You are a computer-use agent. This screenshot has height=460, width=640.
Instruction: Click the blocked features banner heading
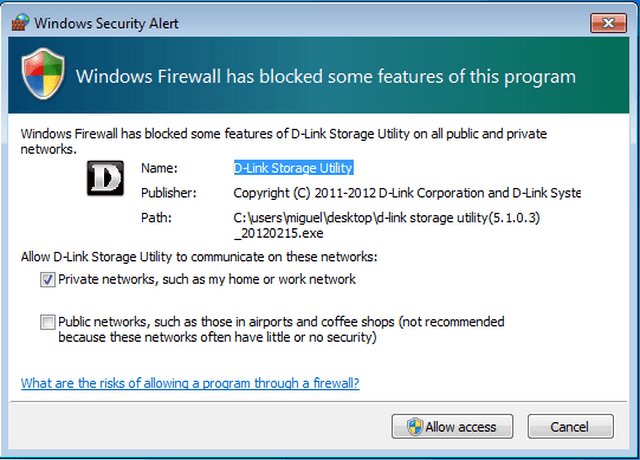click(326, 76)
